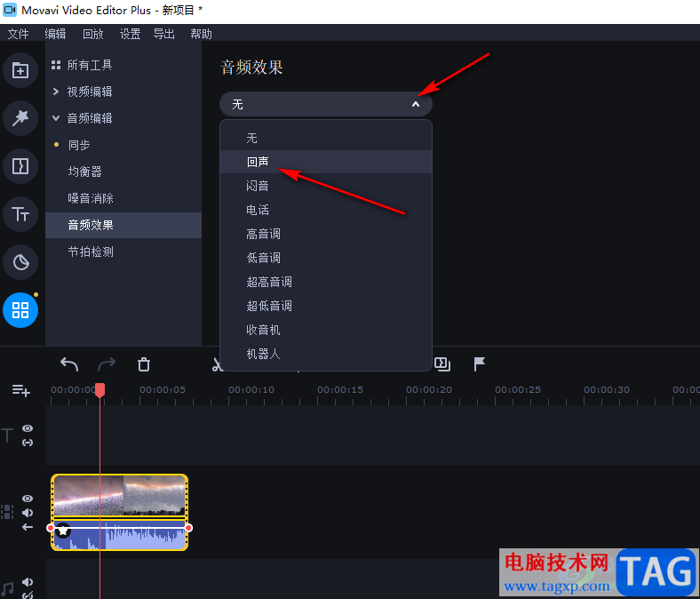Click the red playhead handle
700x599 pixels.
point(100,390)
